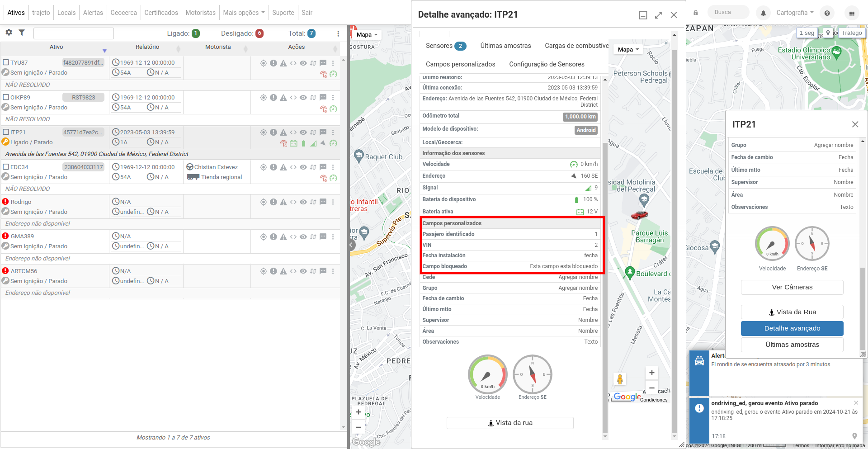Open the route icon for the Rodrigo row
The height and width of the screenshot is (449, 868).
pyautogui.click(x=313, y=202)
